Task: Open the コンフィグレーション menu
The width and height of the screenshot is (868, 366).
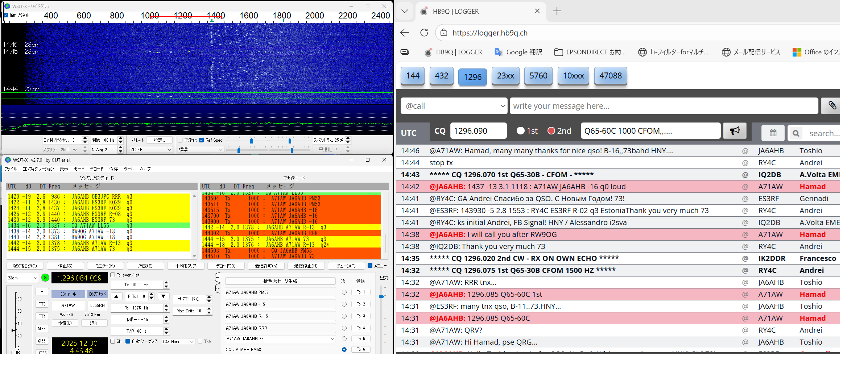Action: pyautogui.click(x=38, y=169)
